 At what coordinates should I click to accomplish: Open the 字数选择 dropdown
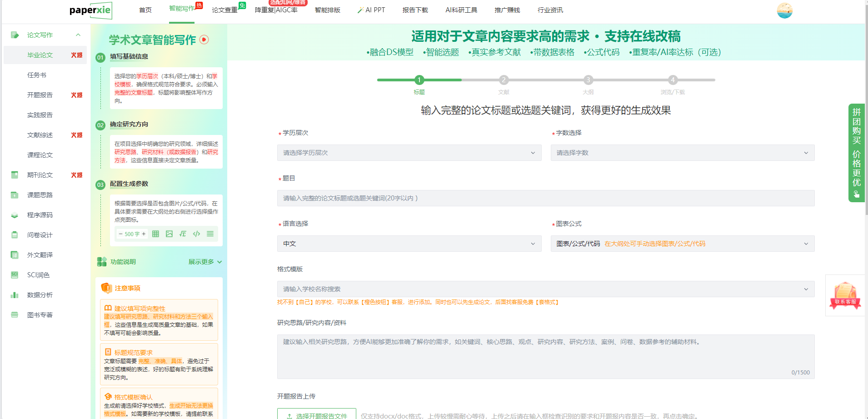click(x=682, y=153)
